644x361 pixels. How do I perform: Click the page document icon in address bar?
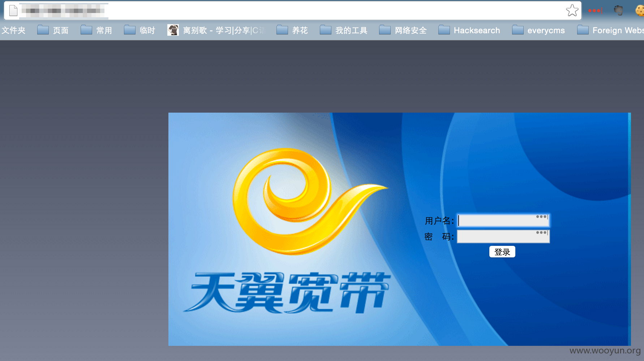click(13, 10)
